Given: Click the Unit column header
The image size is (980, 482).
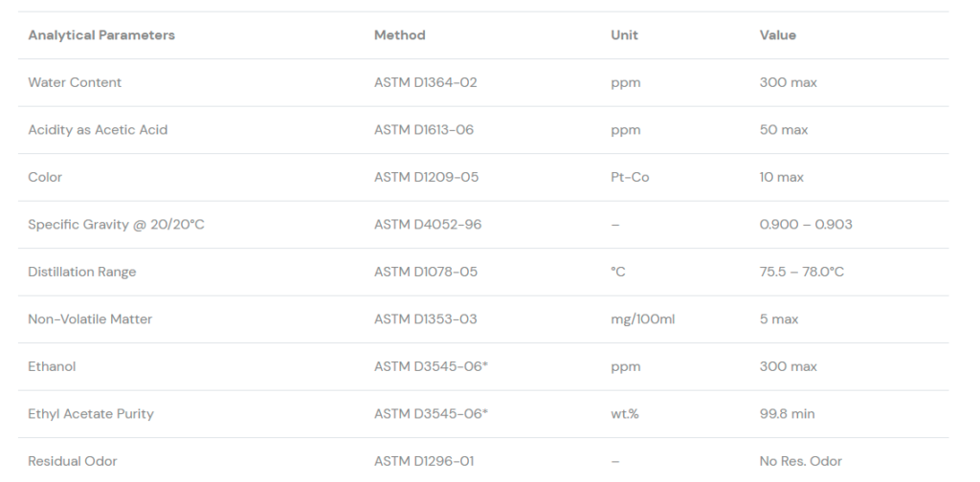Looking at the screenshot, I should tap(624, 35).
